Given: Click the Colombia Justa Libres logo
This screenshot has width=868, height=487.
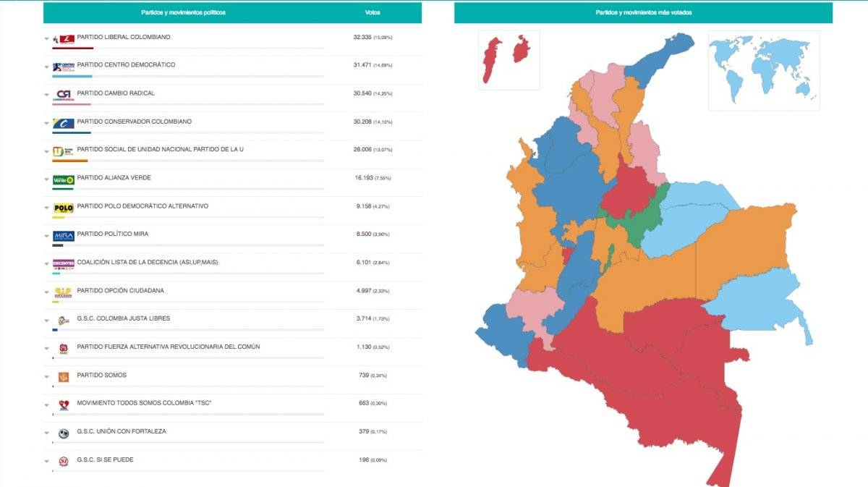Looking at the screenshot, I should tap(64, 320).
